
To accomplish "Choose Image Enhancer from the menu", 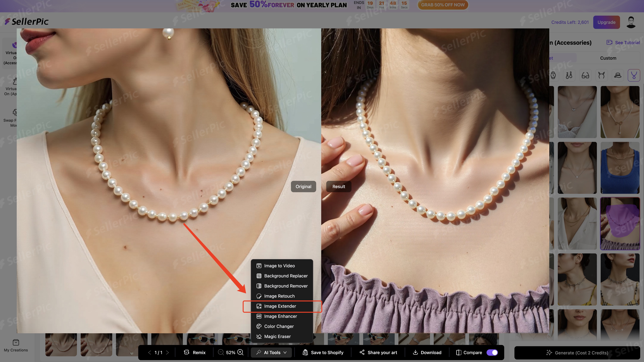I will click(282, 316).
